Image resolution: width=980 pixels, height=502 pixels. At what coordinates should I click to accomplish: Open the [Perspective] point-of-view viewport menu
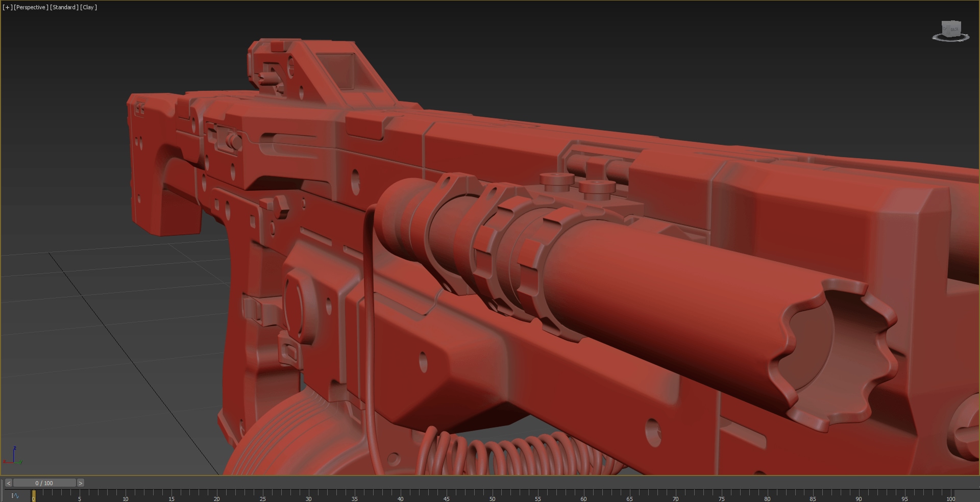pos(31,7)
